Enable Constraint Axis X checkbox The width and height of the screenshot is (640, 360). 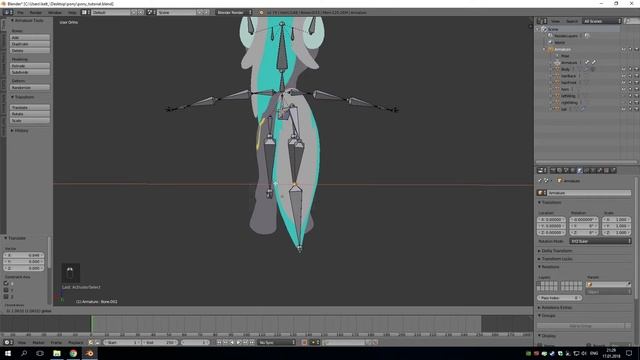pos(6,283)
